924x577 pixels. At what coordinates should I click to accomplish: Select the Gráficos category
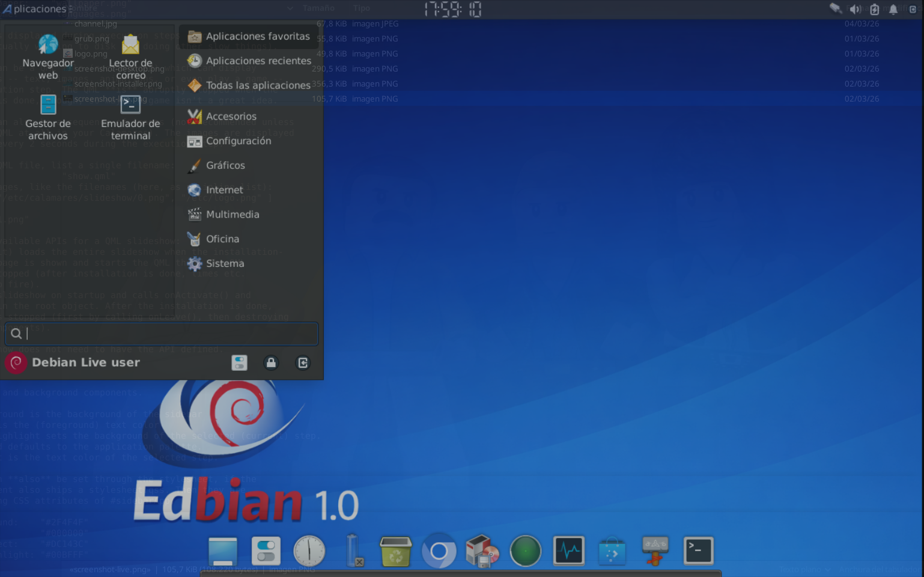coord(248,166)
